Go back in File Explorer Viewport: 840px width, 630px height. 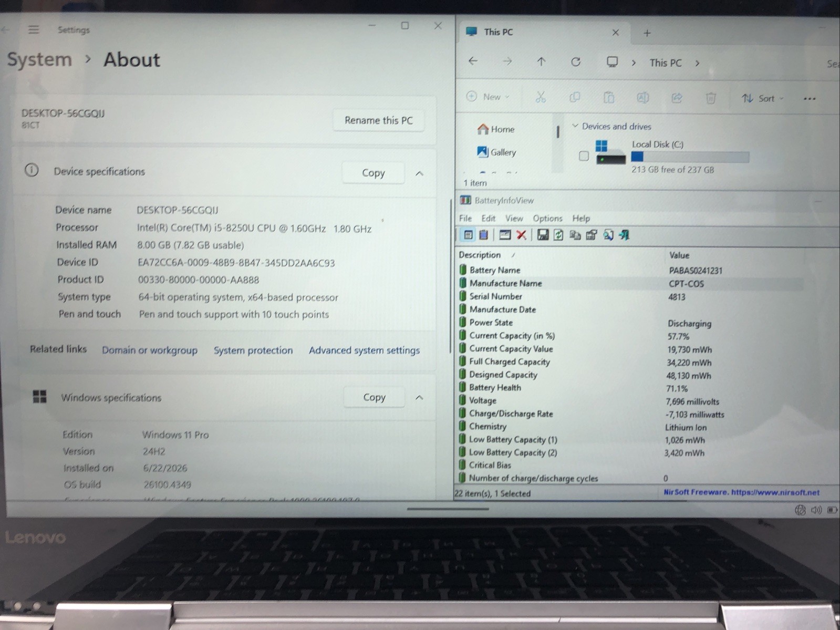pos(473,61)
